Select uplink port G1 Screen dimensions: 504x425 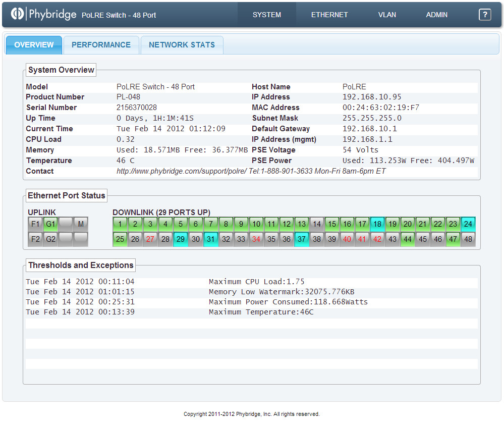point(50,224)
